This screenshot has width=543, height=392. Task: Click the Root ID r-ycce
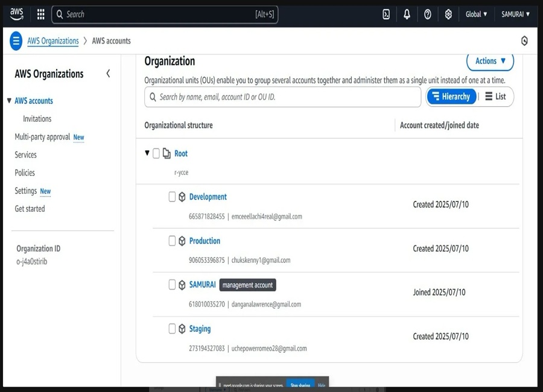[181, 172]
